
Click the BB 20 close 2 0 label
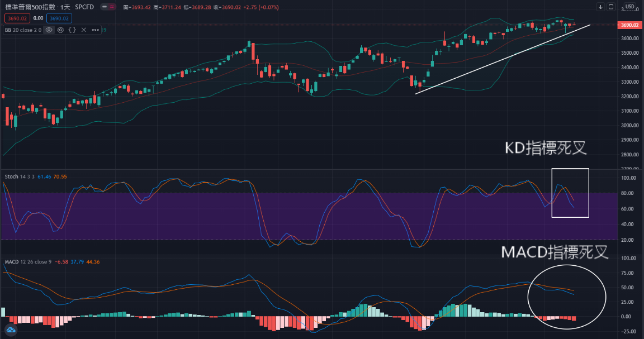(x=23, y=30)
